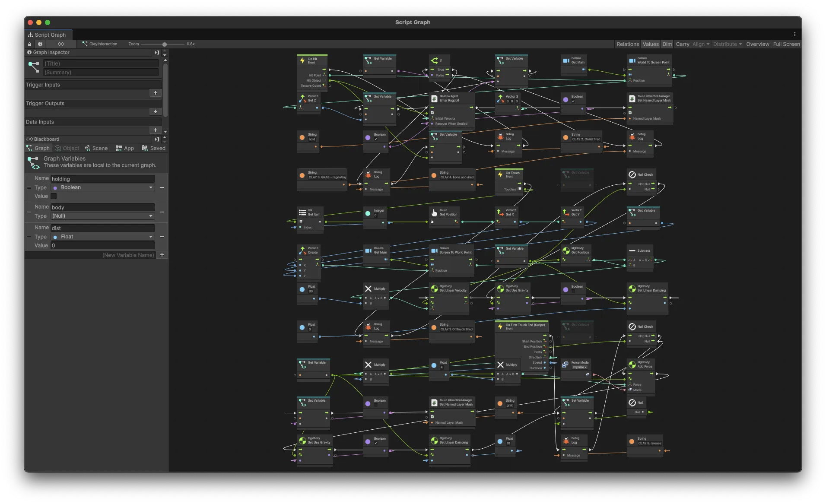Add a Data Input with plus button

pyautogui.click(x=156, y=130)
